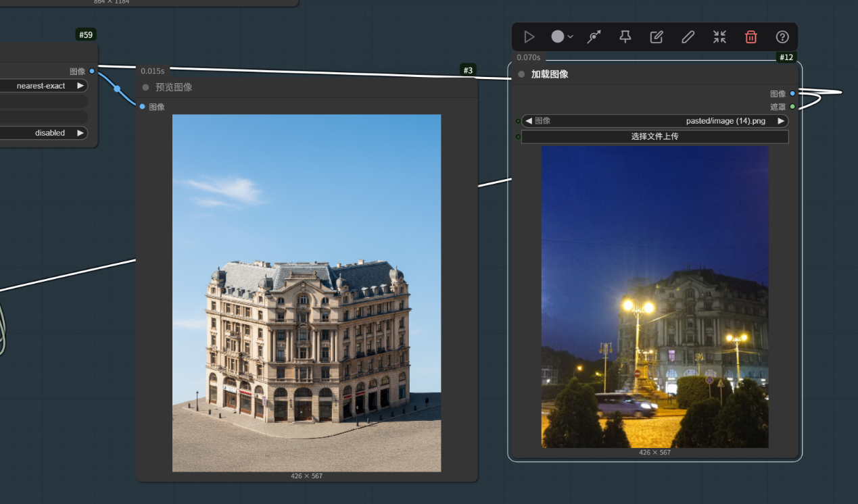This screenshot has height=504, width=858.
Task: Click the 遮罩 green output socket
Action: point(792,107)
